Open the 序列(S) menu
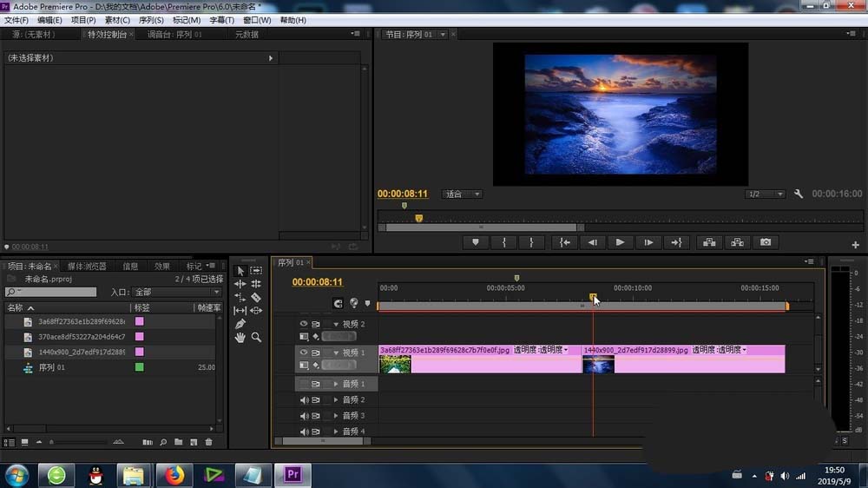Screen dimensions: 868x488 (151, 20)
